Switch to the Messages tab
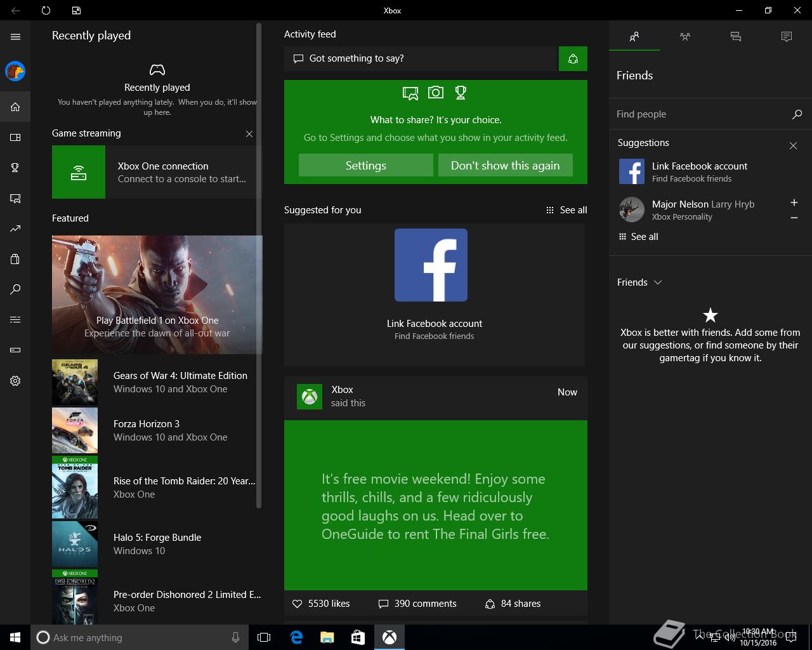 736,37
